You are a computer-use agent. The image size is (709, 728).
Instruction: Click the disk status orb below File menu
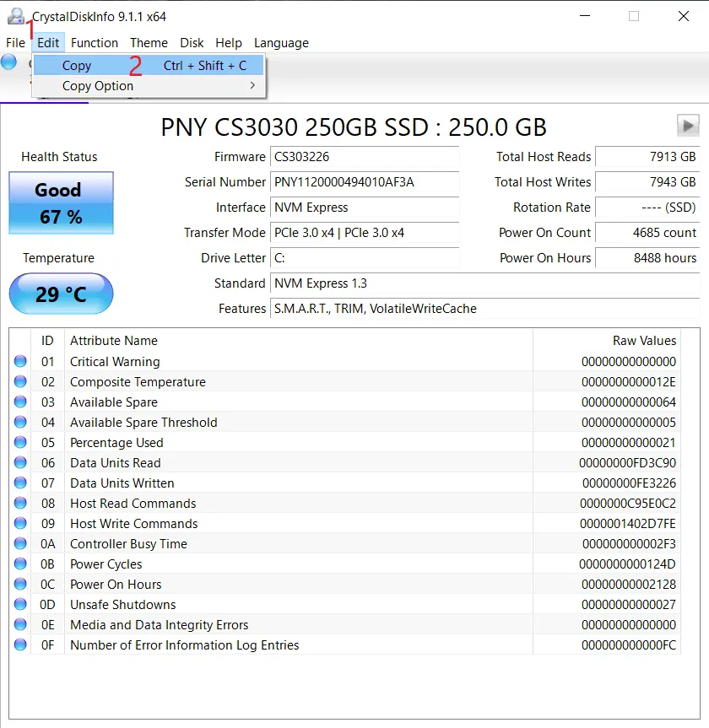pos(9,62)
